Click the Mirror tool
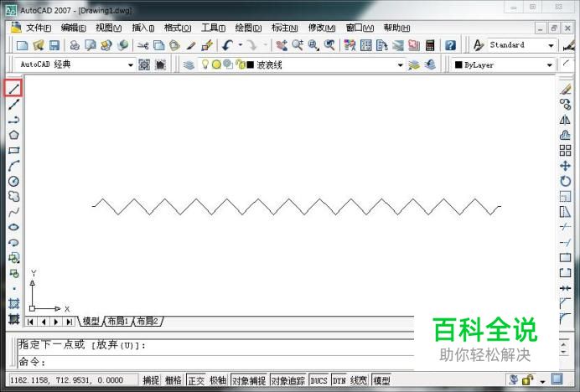 565,120
